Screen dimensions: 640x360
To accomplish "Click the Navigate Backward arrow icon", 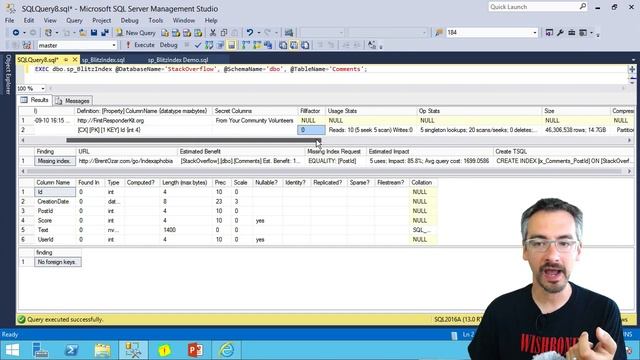I will click(16, 32).
